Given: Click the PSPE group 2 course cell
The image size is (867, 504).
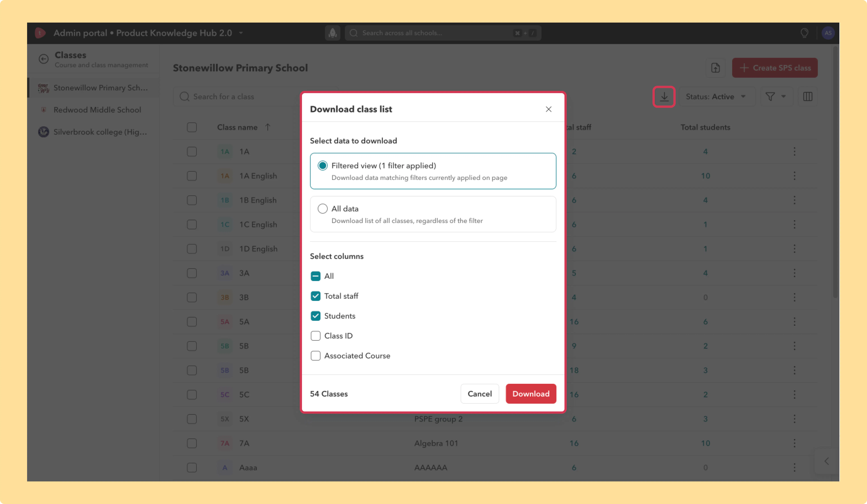Looking at the screenshot, I should pos(438,419).
